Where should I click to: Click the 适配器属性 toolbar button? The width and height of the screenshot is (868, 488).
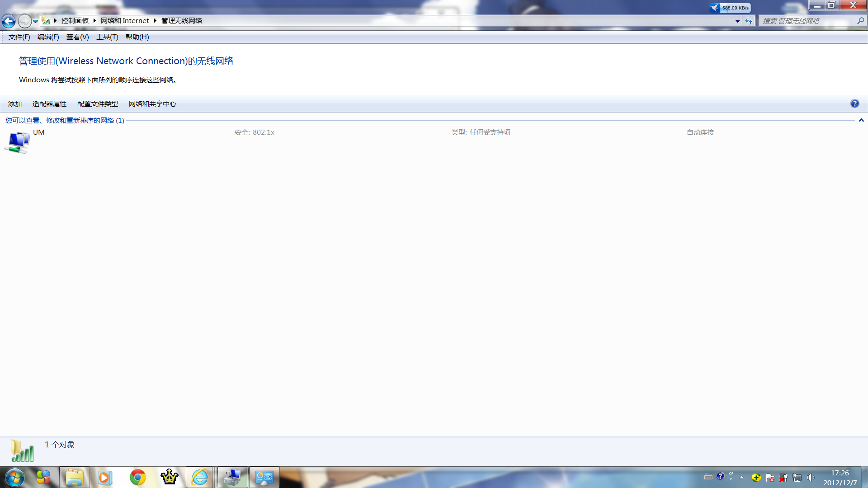click(49, 104)
